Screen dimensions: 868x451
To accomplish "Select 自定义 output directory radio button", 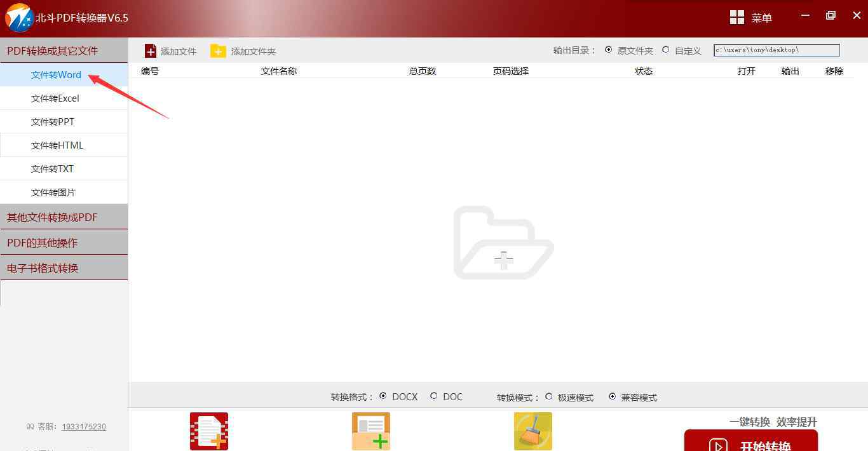I will point(666,50).
